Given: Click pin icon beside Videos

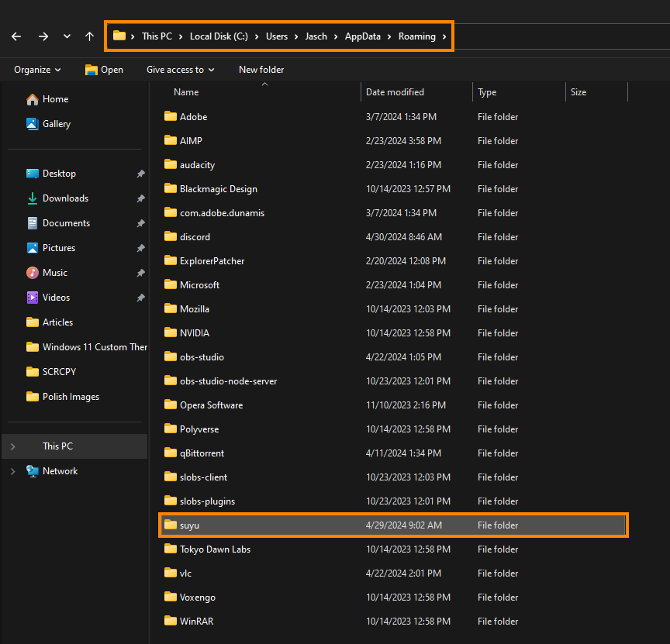Looking at the screenshot, I should click(140, 298).
